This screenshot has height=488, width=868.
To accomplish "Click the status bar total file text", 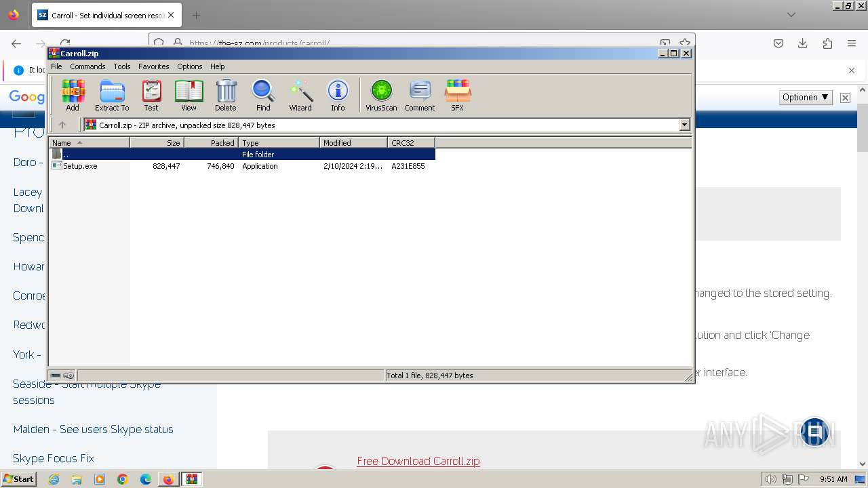I will (429, 375).
